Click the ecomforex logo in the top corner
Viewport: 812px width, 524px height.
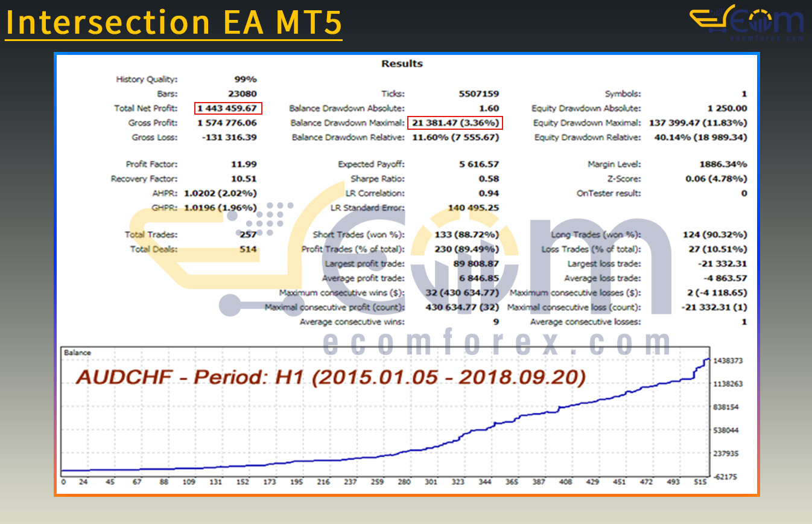747,22
